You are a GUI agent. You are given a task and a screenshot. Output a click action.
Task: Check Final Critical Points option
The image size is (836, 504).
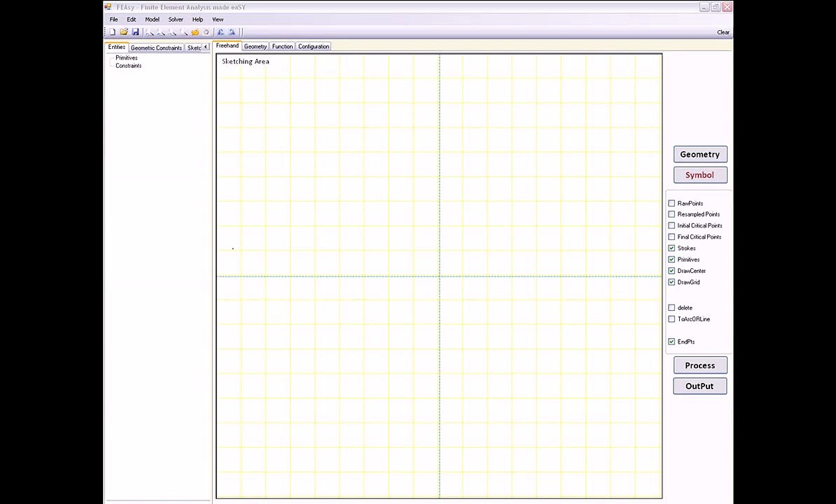[x=671, y=237]
